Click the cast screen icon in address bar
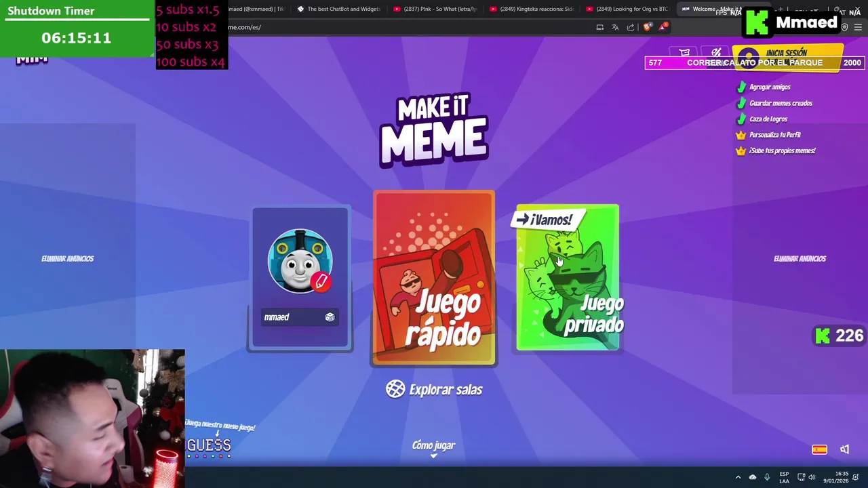868x488 pixels. 599,27
